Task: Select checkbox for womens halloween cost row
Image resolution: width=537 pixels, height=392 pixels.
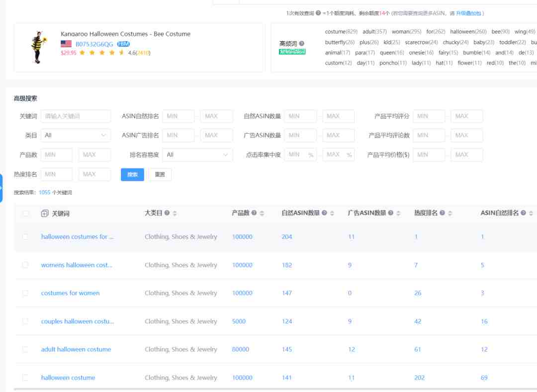Action: (25, 265)
